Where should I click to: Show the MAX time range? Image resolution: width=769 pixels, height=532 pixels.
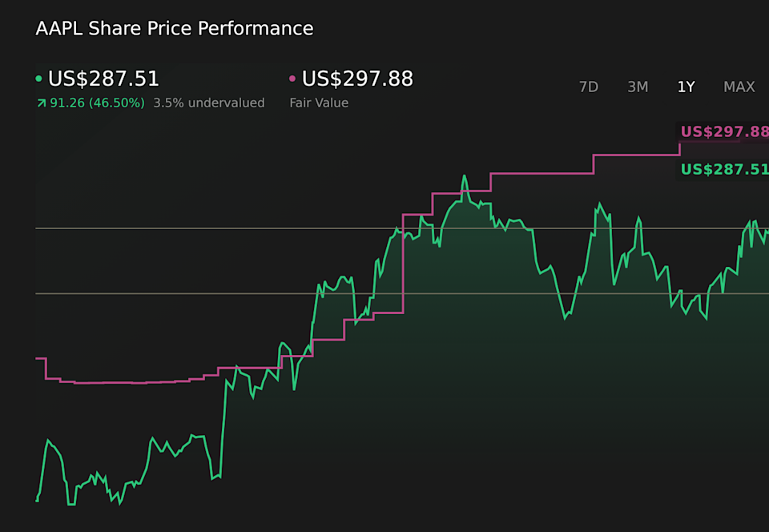[x=739, y=87]
